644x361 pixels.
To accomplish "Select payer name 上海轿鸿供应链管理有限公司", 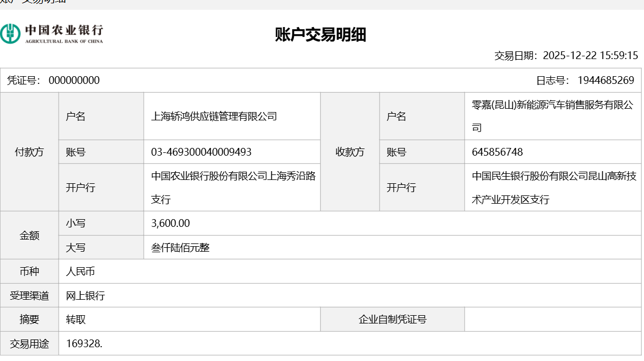I will [x=214, y=116].
